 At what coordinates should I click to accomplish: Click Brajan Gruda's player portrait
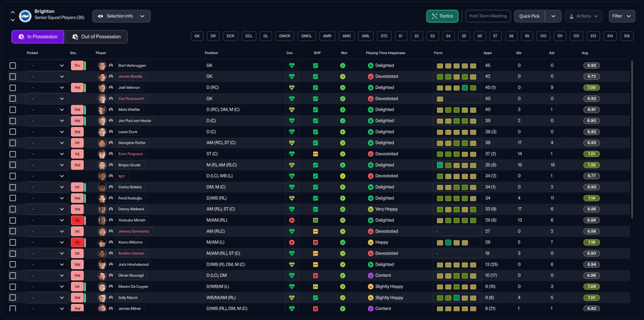coord(102,165)
